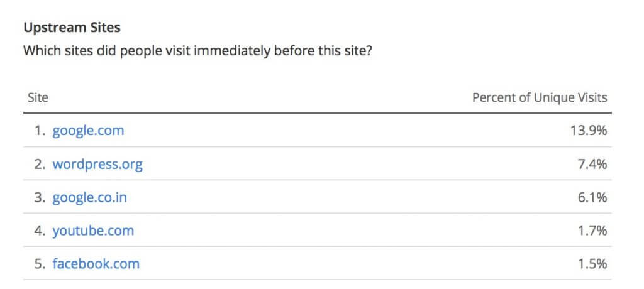644x289 pixels.
Task: Open the google.com link
Action: pos(88,131)
